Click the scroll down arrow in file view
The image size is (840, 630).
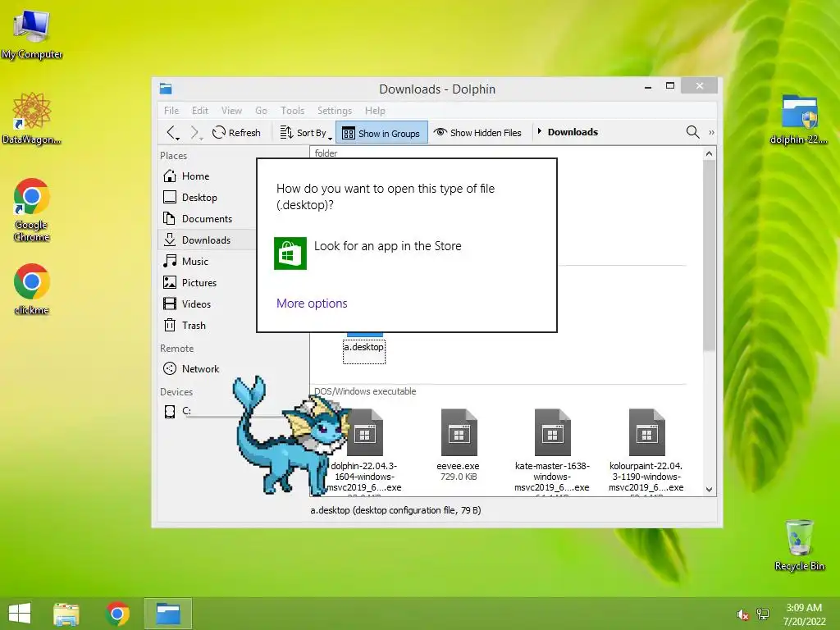point(710,489)
